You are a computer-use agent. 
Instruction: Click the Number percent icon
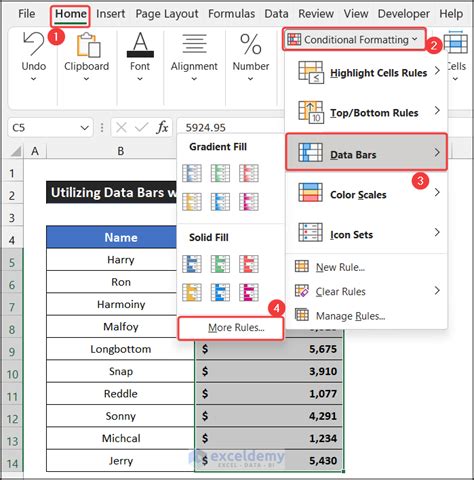click(x=251, y=44)
